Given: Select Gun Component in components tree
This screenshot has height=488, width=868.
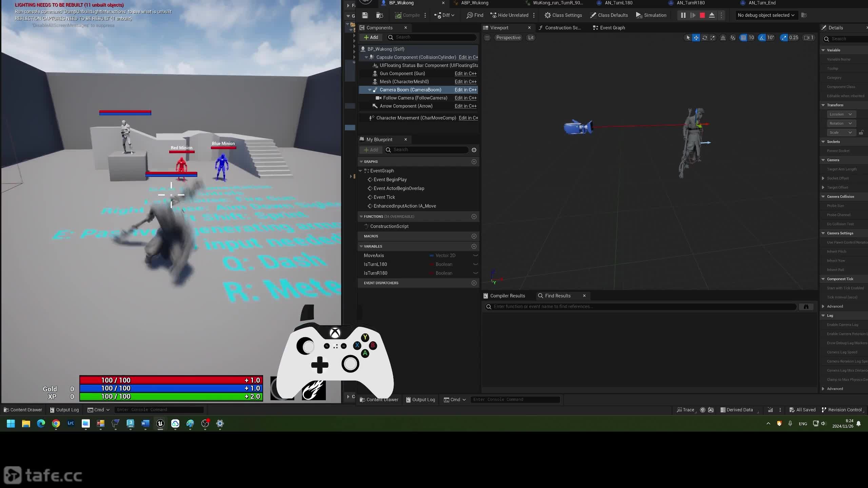Looking at the screenshot, I should [x=402, y=74].
